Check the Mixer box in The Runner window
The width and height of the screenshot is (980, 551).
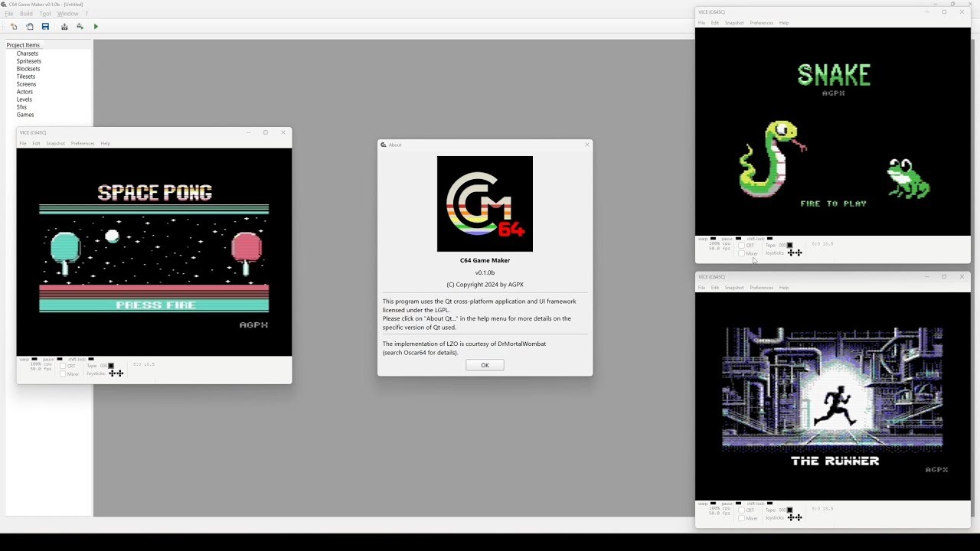tap(741, 518)
